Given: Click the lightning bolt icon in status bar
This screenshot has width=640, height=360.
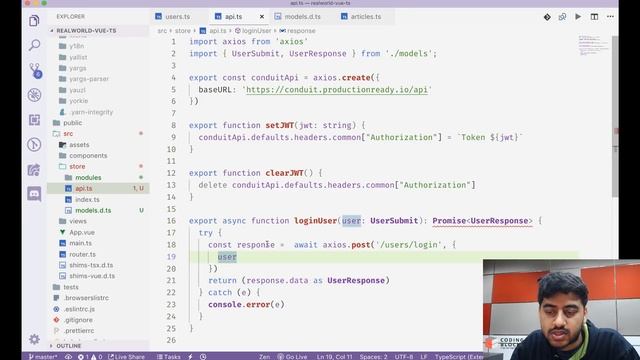Looking at the screenshot, I should [x=190, y=357].
